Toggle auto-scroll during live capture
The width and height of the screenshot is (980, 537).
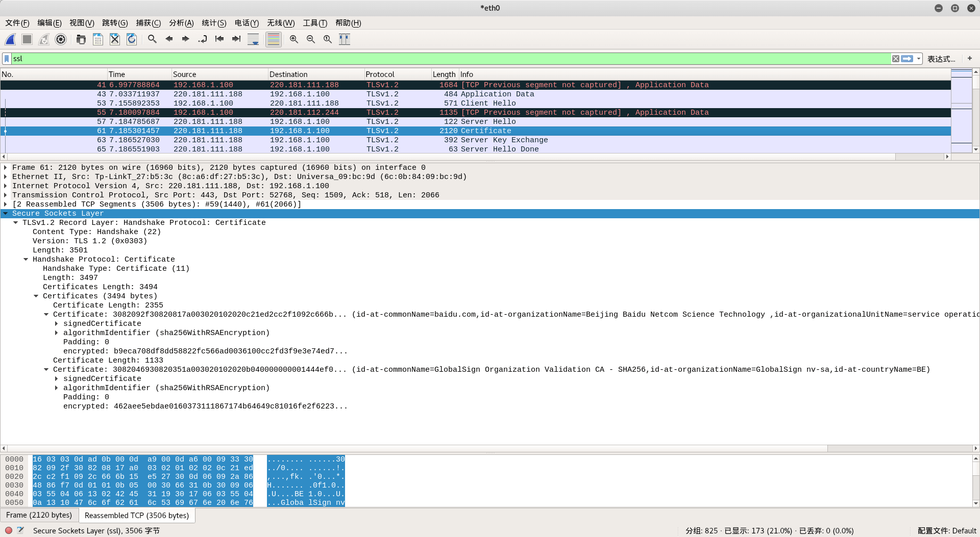coord(253,39)
